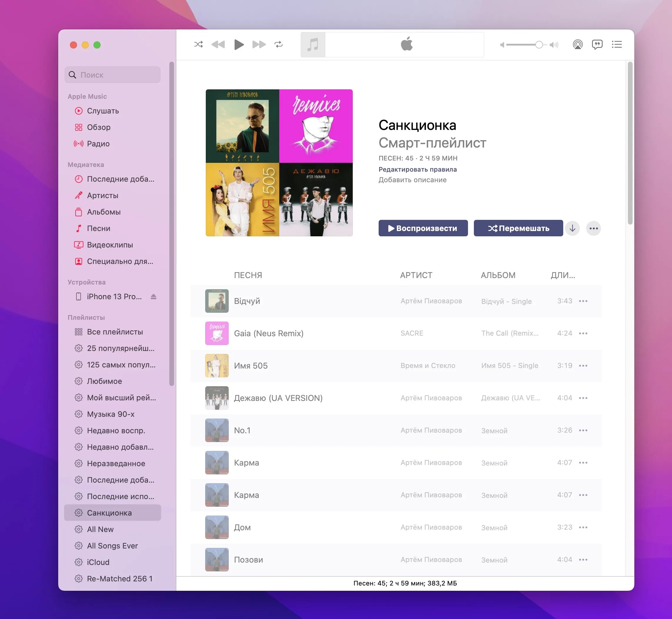Click inside the Поиск search field
Viewport: 672px width, 619px height.
click(x=112, y=74)
